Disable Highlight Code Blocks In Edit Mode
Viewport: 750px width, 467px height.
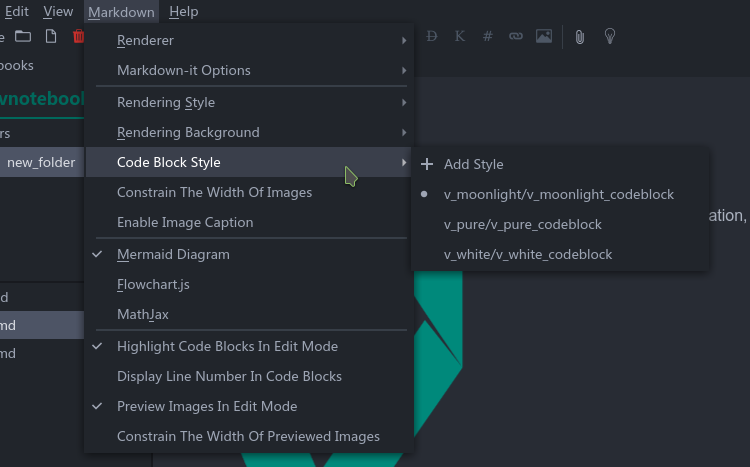coord(249,346)
